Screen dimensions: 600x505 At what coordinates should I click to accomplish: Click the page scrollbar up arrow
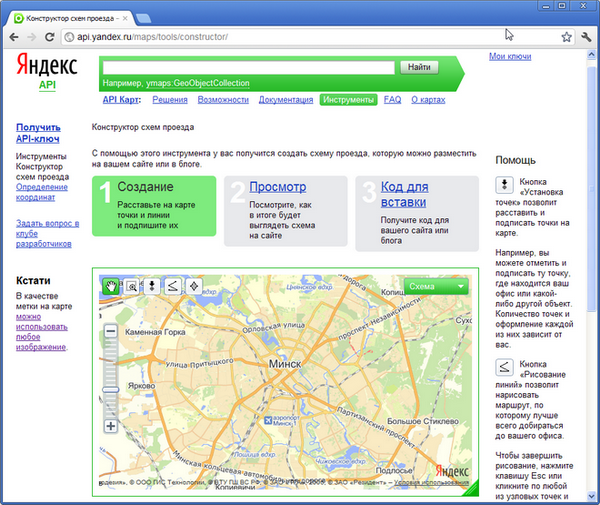point(591,55)
